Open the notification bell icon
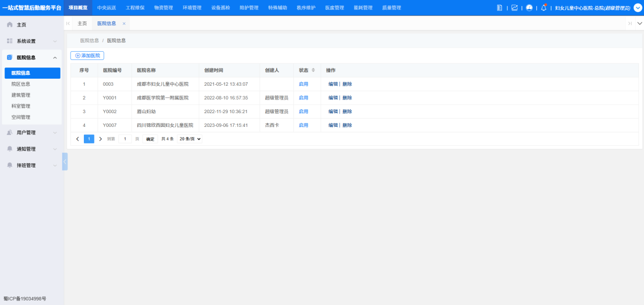The height and width of the screenshot is (305, 644). [x=543, y=8]
